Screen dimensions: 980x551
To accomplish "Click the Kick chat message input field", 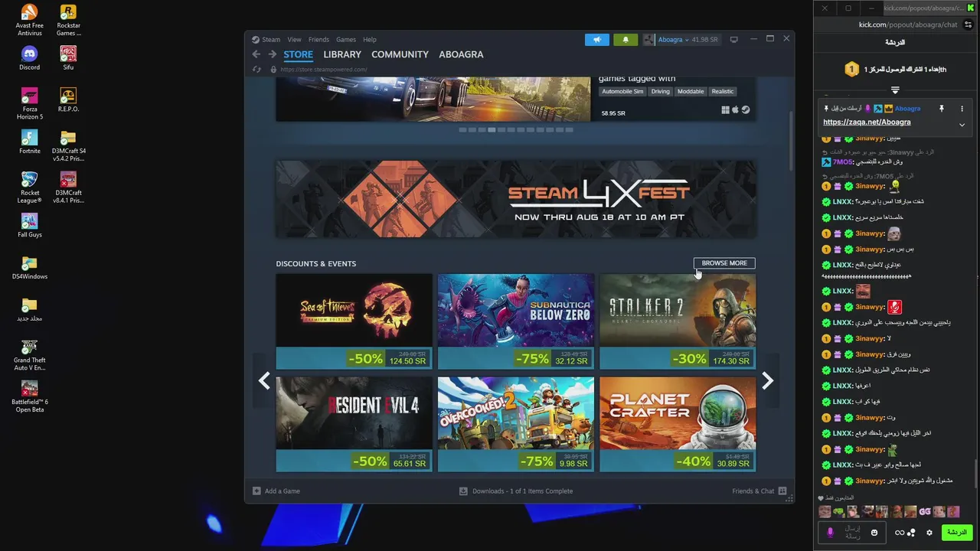I will [x=852, y=533].
